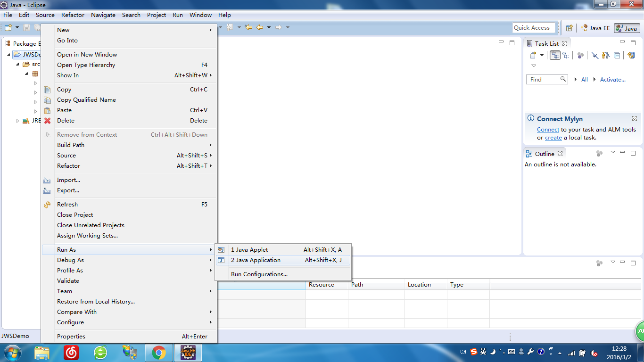The image size is (644, 362).
Task: Click focus icon in bottom Problems panel
Action: 599,263
